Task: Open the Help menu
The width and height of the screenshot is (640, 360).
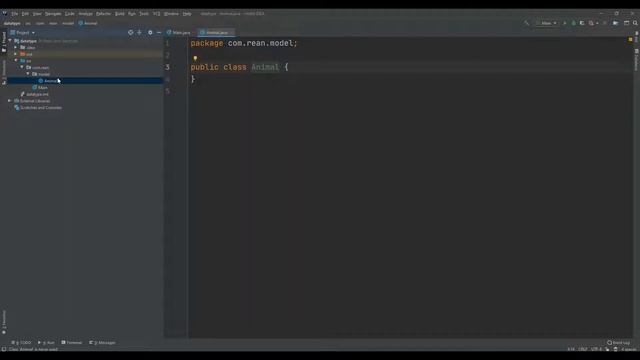Action: click(187, 13)
